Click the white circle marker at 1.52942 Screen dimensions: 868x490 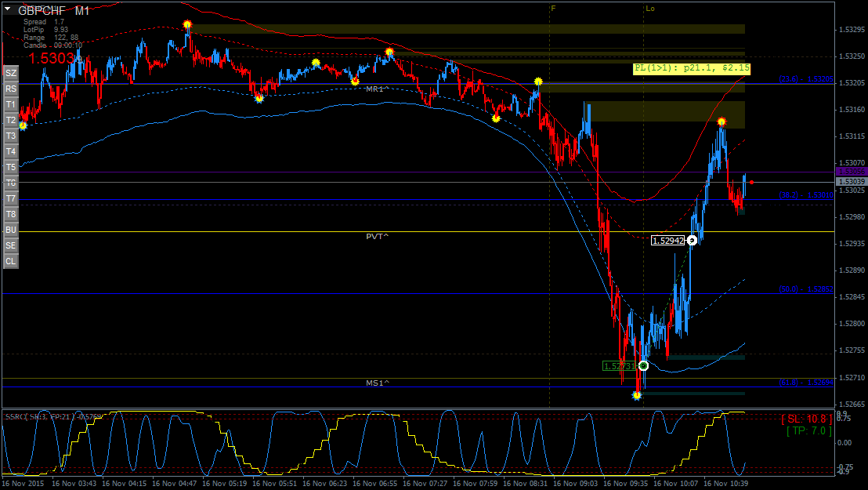pos(692,241)
